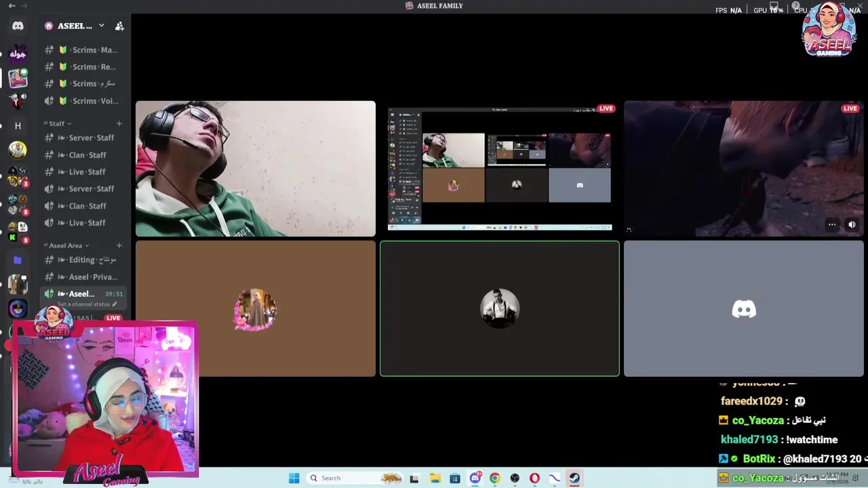Collapse the Aseel Area category
The image size is (868, 488).
tap(66, 245)
